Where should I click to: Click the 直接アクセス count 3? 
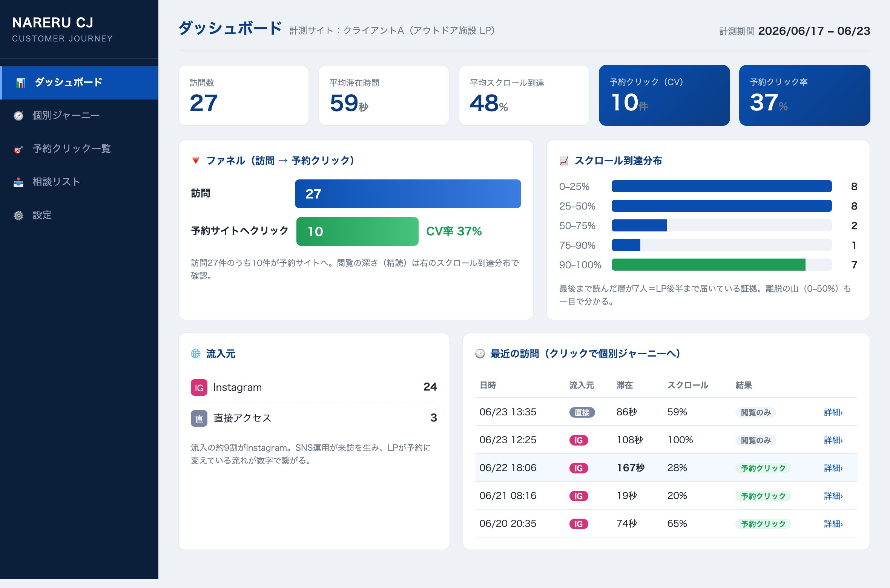[434, 418]
